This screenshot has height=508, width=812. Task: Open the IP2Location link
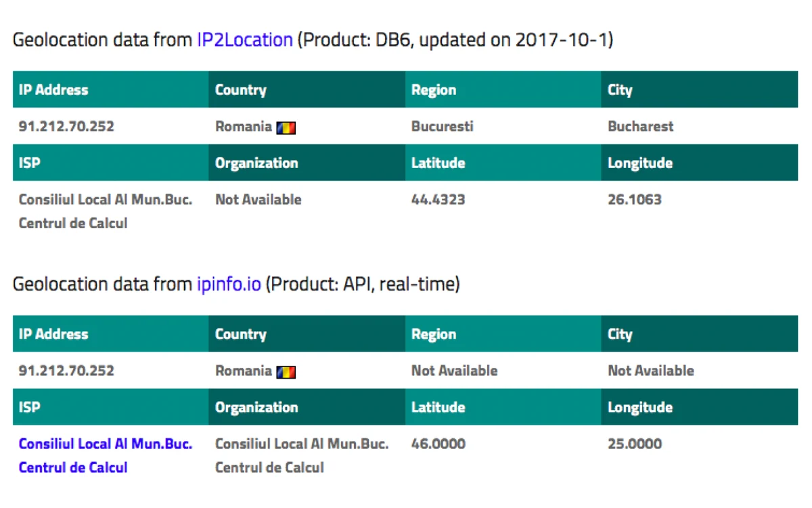click(x=245, y=40)
